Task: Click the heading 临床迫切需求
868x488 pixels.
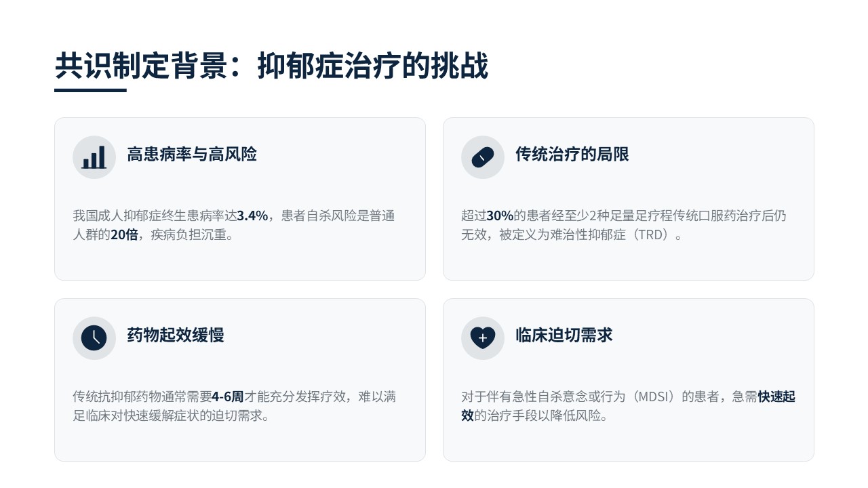Action: [564, 335]
